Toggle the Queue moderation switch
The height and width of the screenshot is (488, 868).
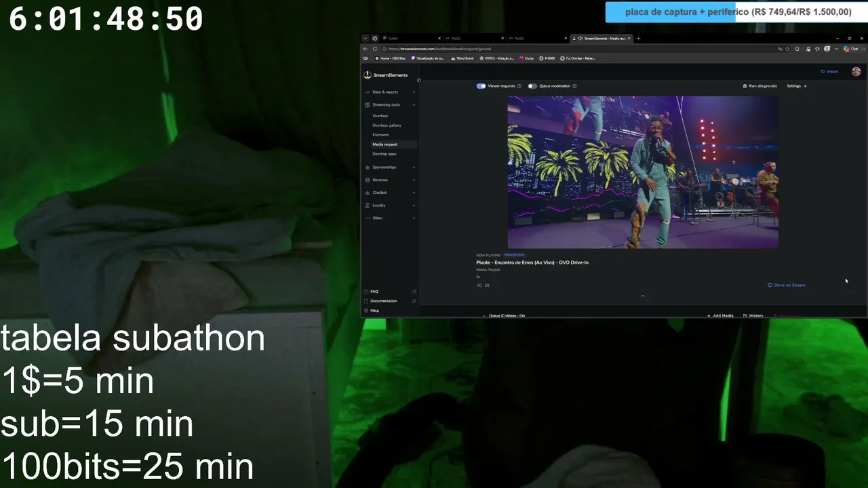[532, 86]
